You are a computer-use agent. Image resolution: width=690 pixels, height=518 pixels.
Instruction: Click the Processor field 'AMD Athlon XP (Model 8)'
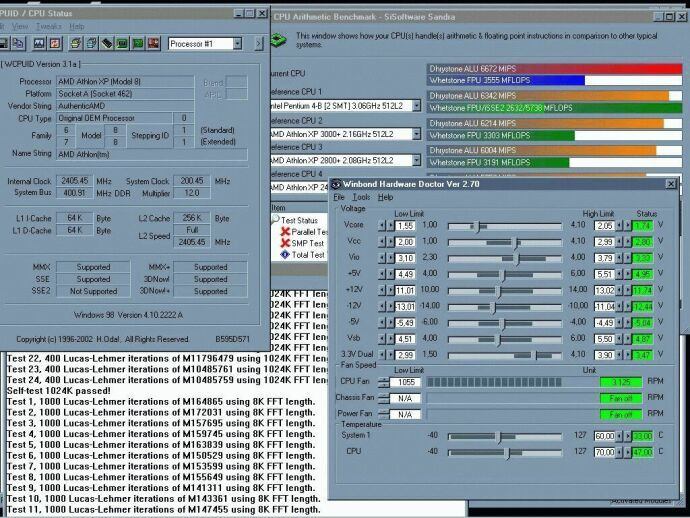click(125, 81)
